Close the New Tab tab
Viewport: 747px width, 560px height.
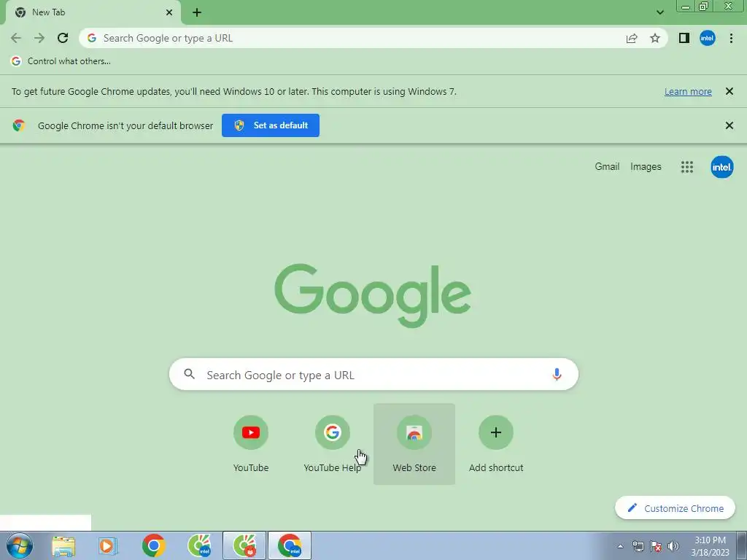tap(169, 12)
